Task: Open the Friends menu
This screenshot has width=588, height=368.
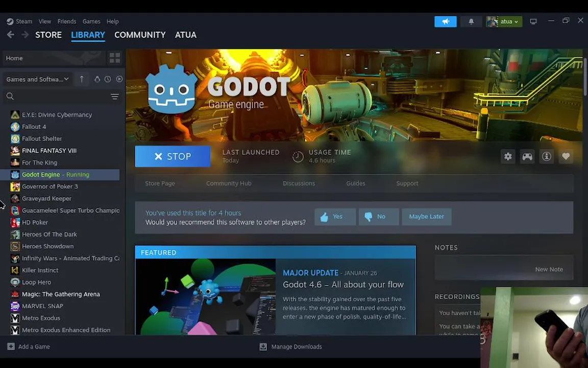Action: pyautogui.click(x=67, y=21)
